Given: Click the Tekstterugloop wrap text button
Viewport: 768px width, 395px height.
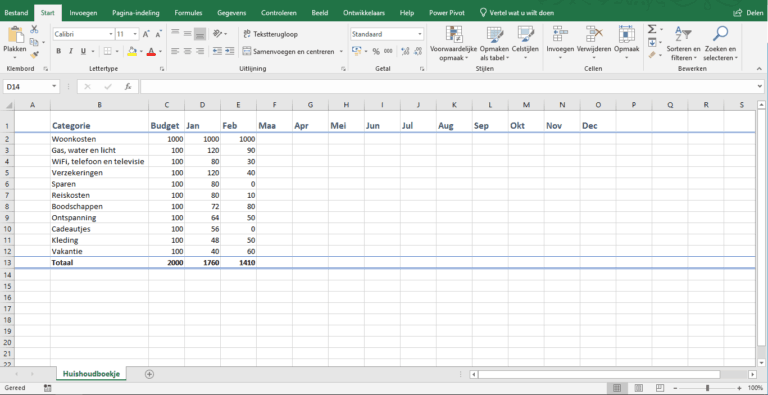Looking at the screenshot, I should [x=270, y=34].
